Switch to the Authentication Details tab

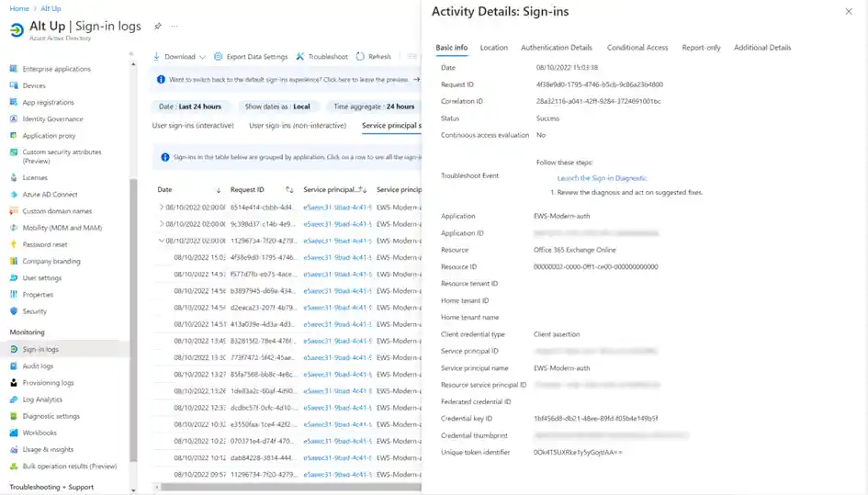(557, 48)
